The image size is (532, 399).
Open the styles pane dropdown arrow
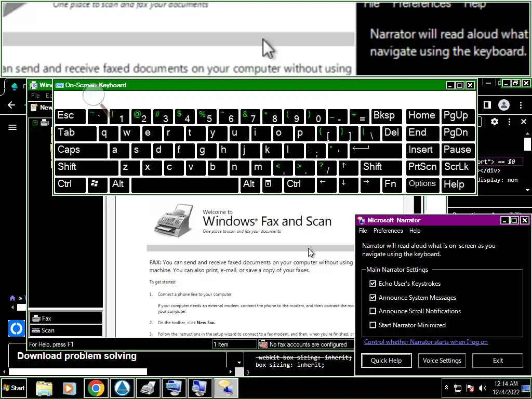coord(239,363)
